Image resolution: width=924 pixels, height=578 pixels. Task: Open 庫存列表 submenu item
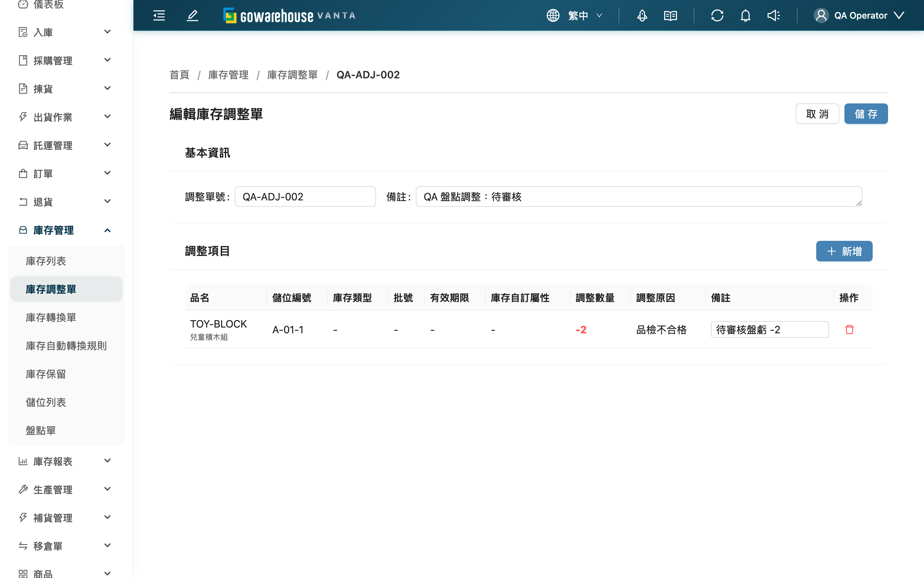(66, 261)
